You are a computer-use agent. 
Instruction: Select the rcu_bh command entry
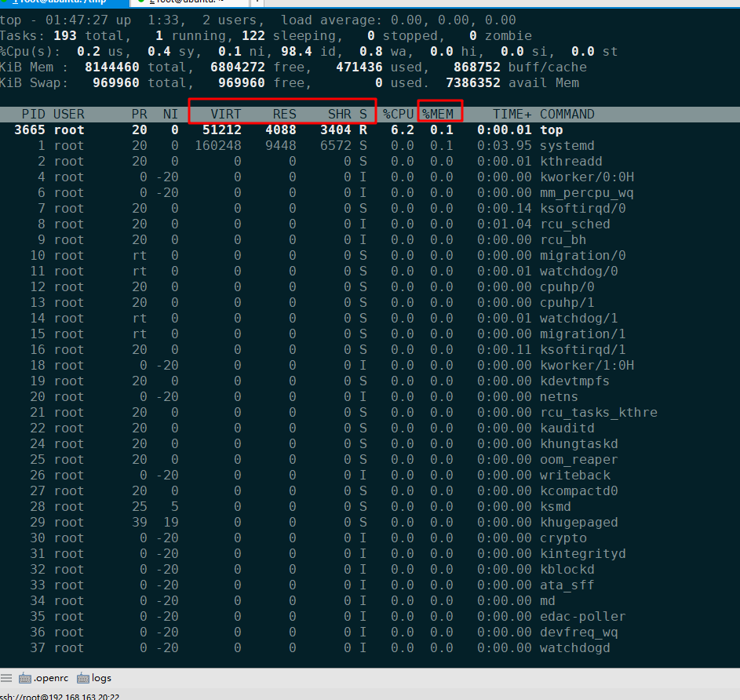tap(563, 240)
